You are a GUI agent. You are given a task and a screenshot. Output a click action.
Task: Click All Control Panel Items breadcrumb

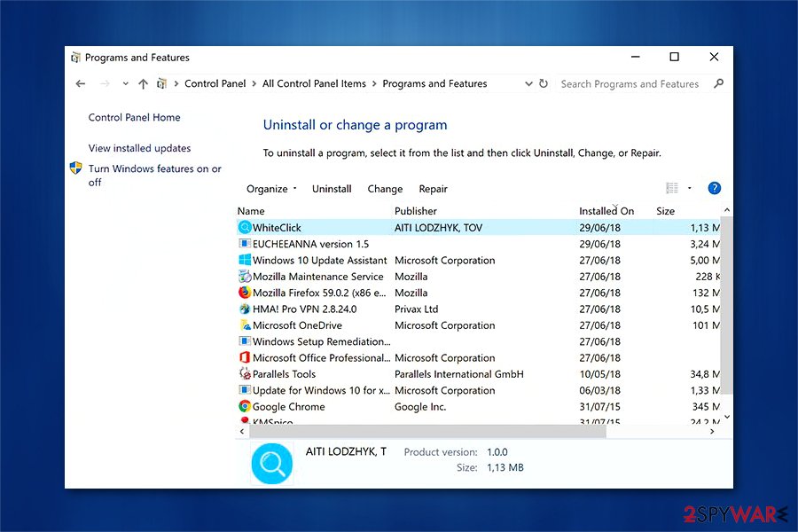[x=314, y=83]
